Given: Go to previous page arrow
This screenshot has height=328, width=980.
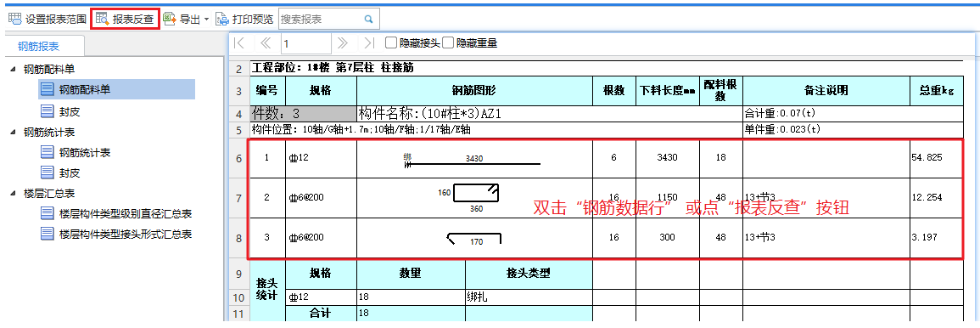Looking at the screenshot, I should point(265,43).
